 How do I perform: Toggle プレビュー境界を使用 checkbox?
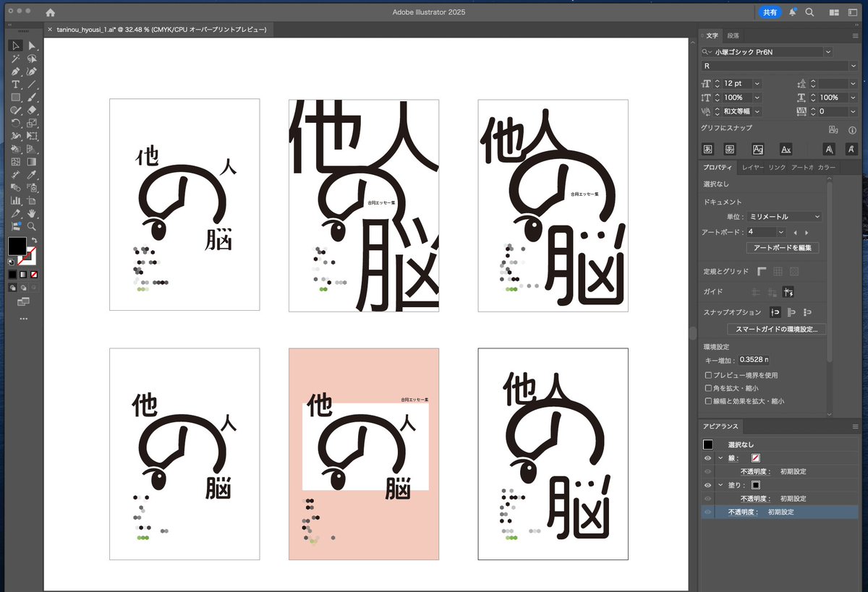coord(708,375)
